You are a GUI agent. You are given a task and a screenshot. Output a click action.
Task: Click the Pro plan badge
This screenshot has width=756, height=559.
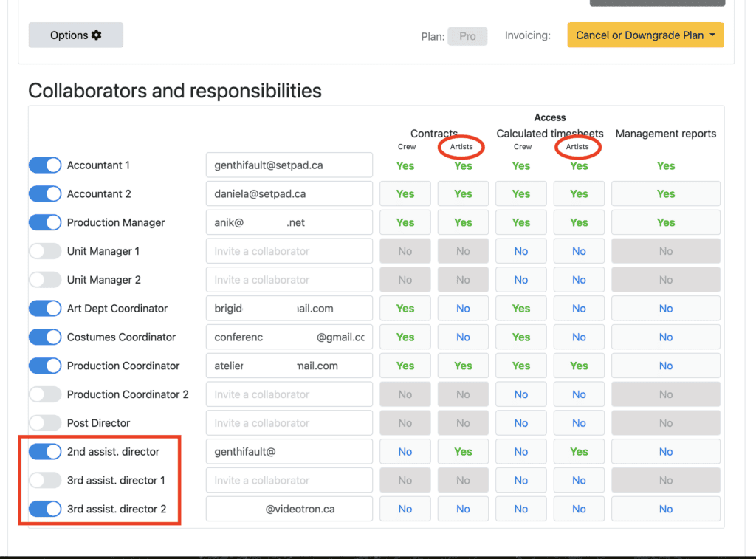467,35
